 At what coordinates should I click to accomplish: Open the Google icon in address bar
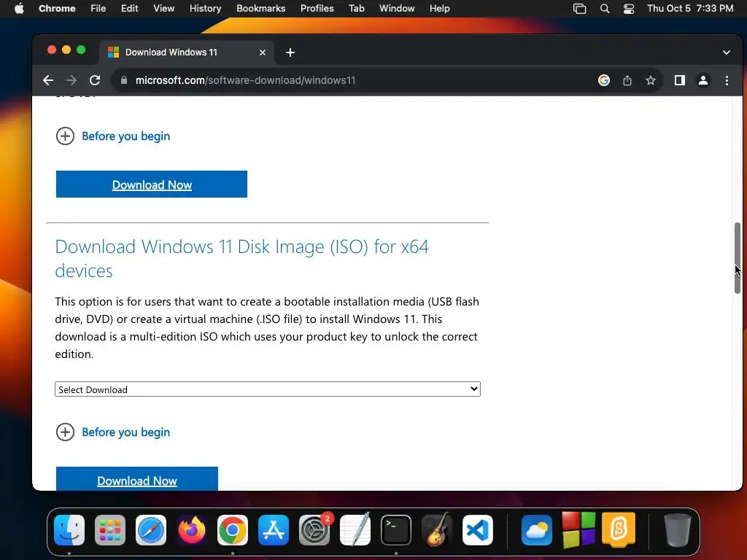(x=604, y=80)
